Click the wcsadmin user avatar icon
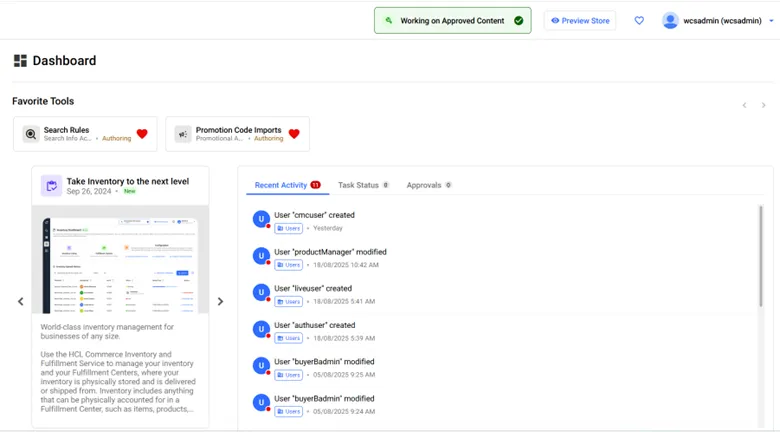Viewport: 780px width, 432px height. click(x=670, y=20)
